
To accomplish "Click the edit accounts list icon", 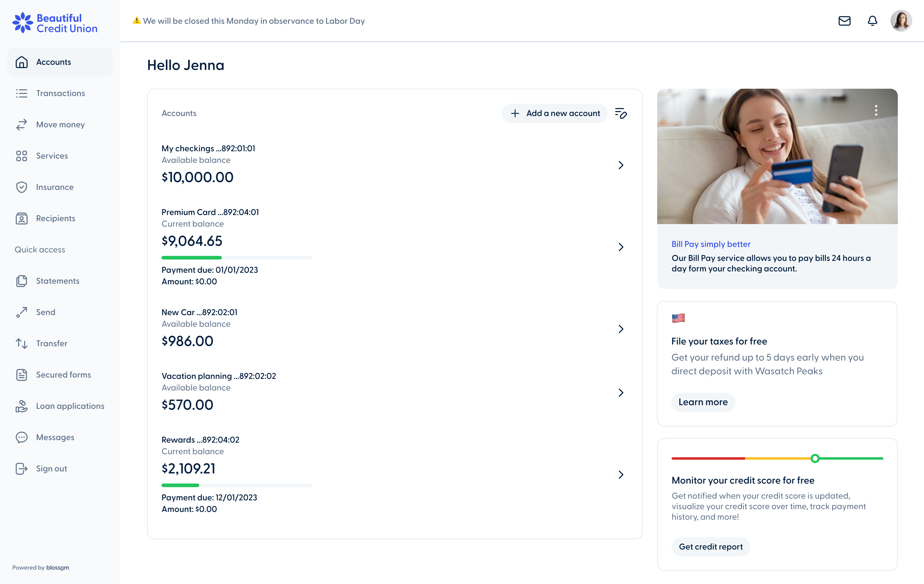I will 620,113.
